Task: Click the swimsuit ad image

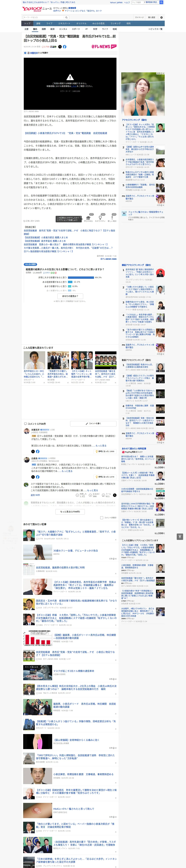Action: [143, 94]
